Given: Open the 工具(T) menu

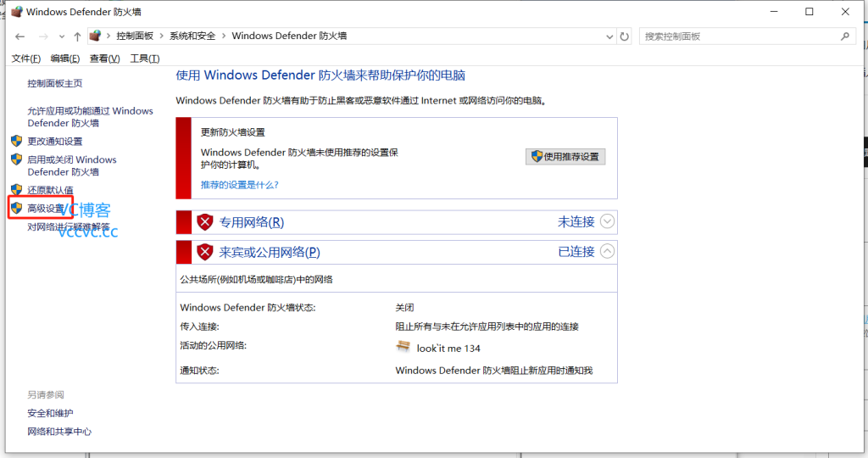Looking at the screenshot, I should click(145, 59).
